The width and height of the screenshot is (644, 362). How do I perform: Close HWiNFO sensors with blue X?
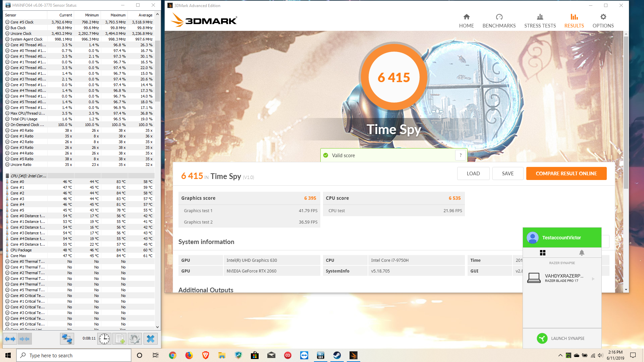(151, 339)
